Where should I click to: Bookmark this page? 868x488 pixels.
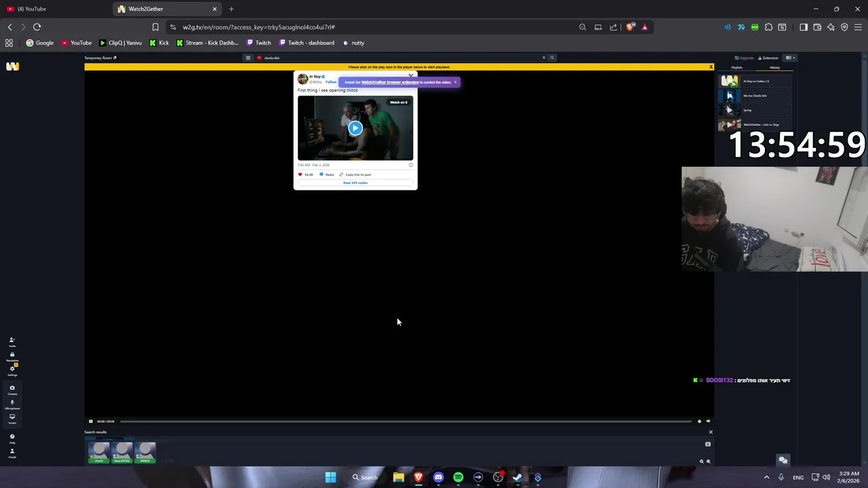point(155,27)
